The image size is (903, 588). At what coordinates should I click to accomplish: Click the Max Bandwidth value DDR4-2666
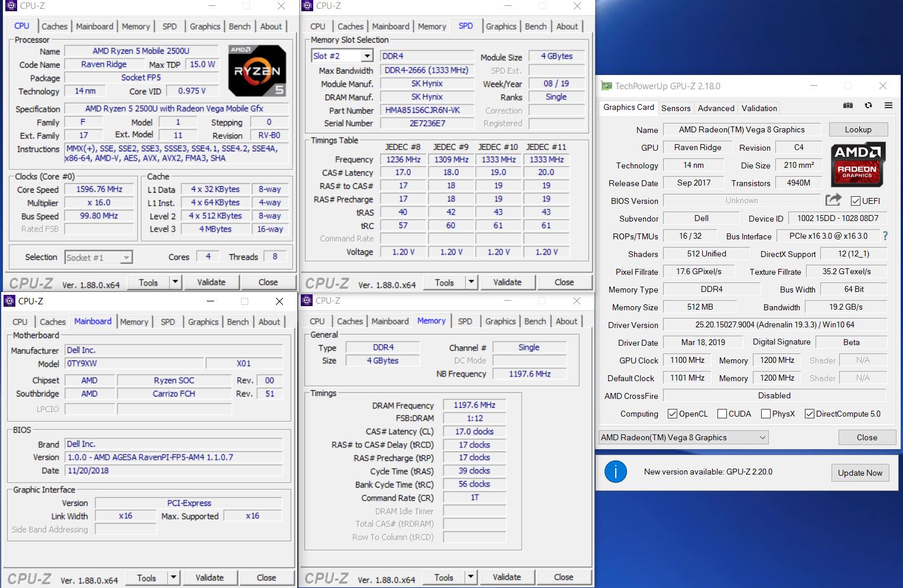(x=427, y=70)
